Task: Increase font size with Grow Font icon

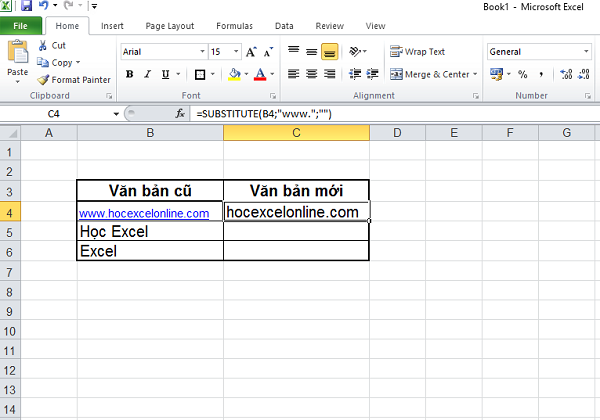Action: click(x=251, y=52)
